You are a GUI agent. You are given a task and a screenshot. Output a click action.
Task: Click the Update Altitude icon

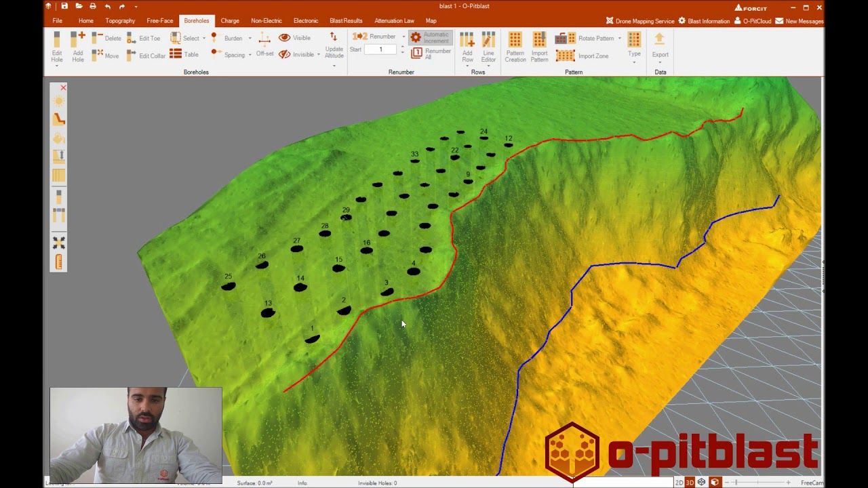point(334,37)
